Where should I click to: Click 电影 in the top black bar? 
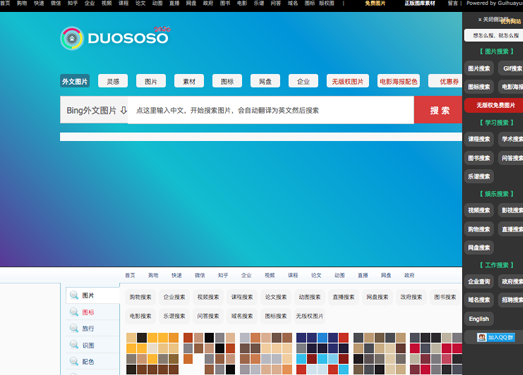point(242,3)
